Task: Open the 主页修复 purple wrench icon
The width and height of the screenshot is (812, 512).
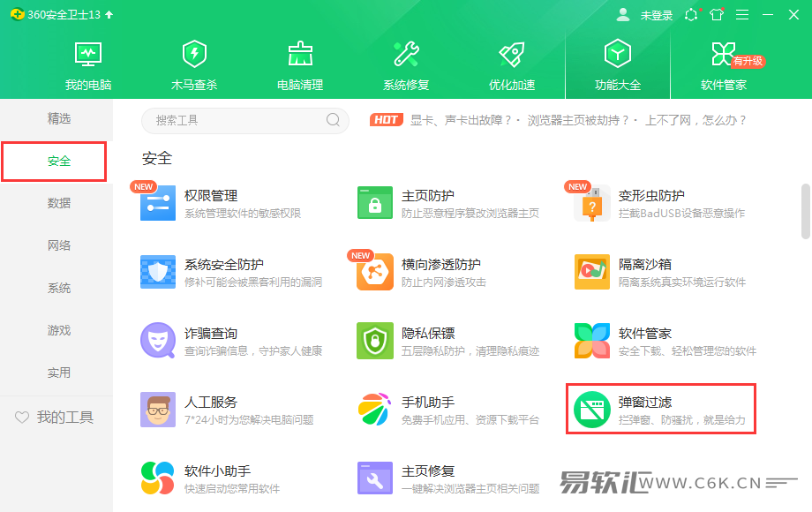Action: coord(375,478)
